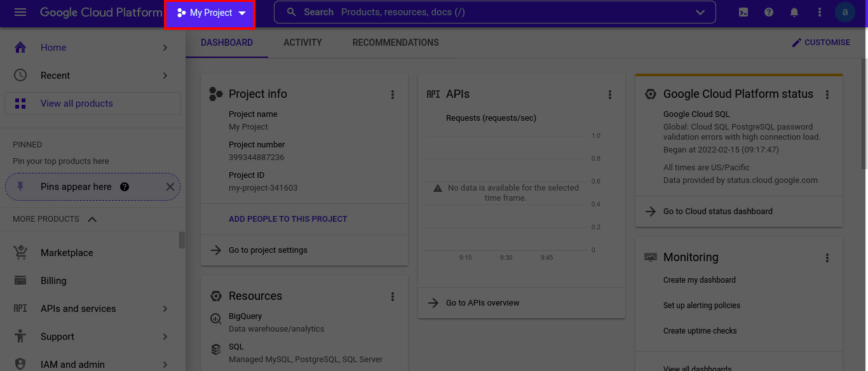The width and height of the screenshot is (868, 371).
Task: Expand the search bar dropdown chevron
Action: coord(700,13)
